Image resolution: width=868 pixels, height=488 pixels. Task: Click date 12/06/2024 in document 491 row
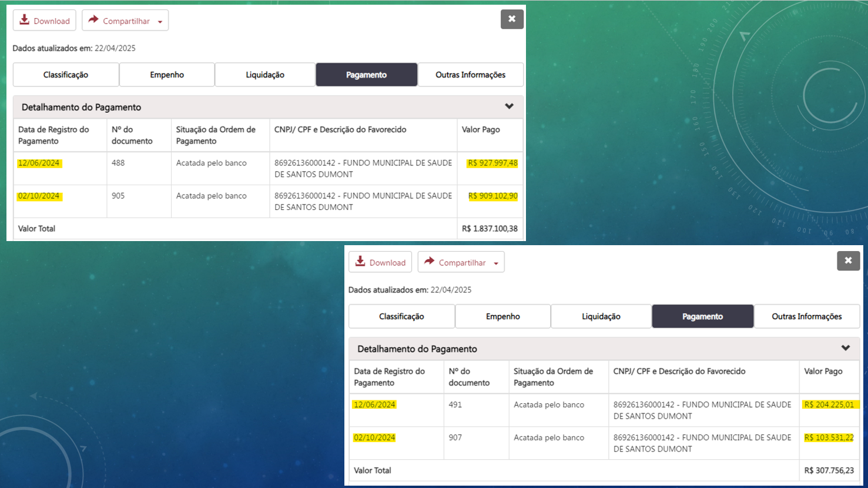coord(374,405)
